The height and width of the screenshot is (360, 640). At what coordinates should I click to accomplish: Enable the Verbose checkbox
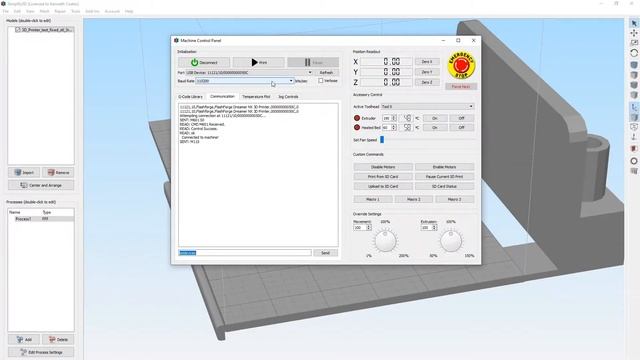point(321,81)
